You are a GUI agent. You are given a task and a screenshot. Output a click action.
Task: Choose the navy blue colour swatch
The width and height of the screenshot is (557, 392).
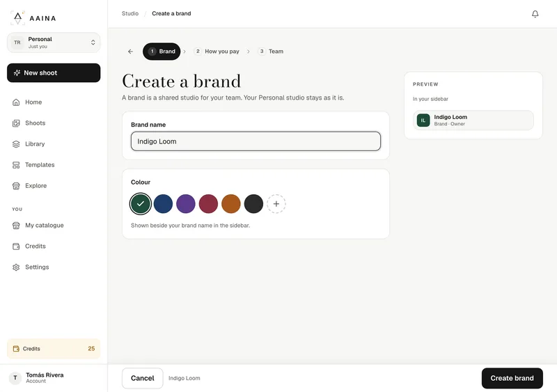[x=163, y=203]
